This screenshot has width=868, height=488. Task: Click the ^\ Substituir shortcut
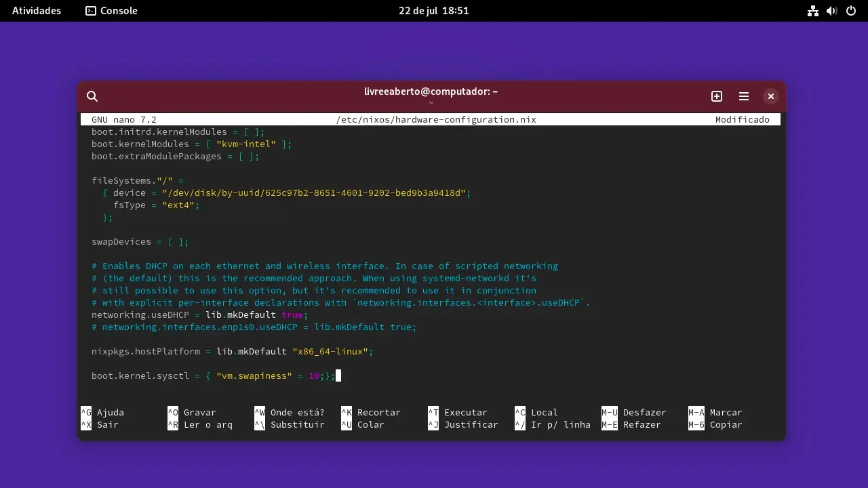[x=290, y=424]
